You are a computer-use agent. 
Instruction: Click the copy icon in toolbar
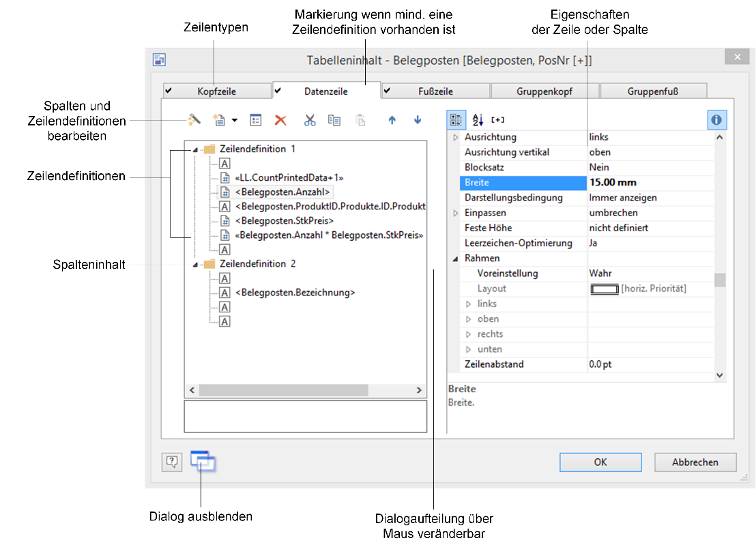point(334,120)
